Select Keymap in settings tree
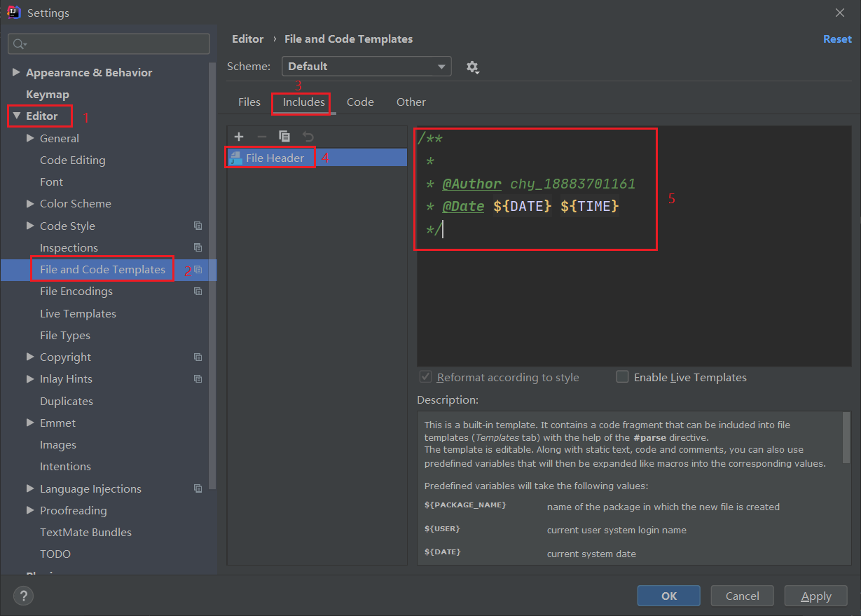The height and width of the screenshot is (616, 861). click(48, 94)
